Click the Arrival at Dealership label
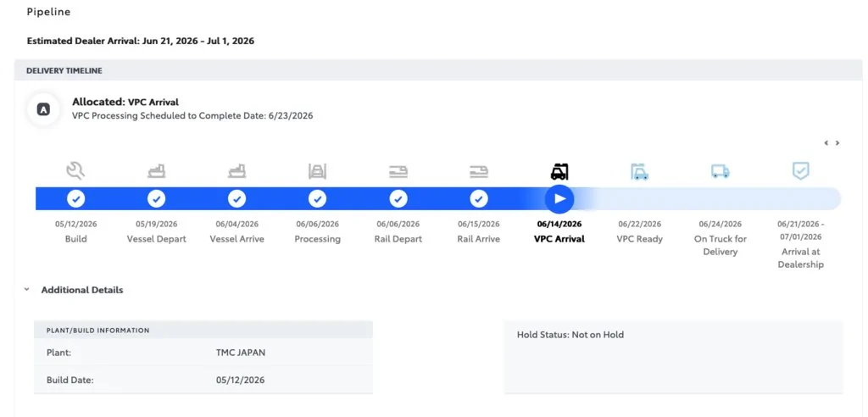868x417 pixels. pyautogui.click(x=800, y=258)
